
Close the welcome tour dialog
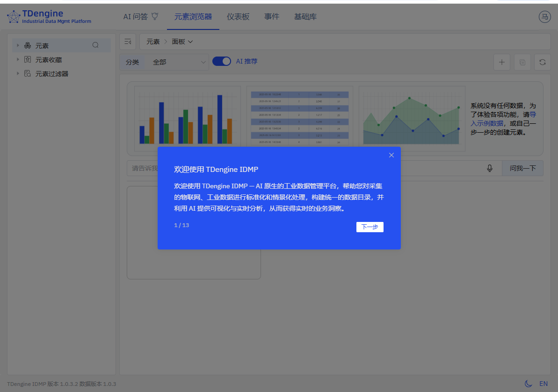click(x=391, y=155)
